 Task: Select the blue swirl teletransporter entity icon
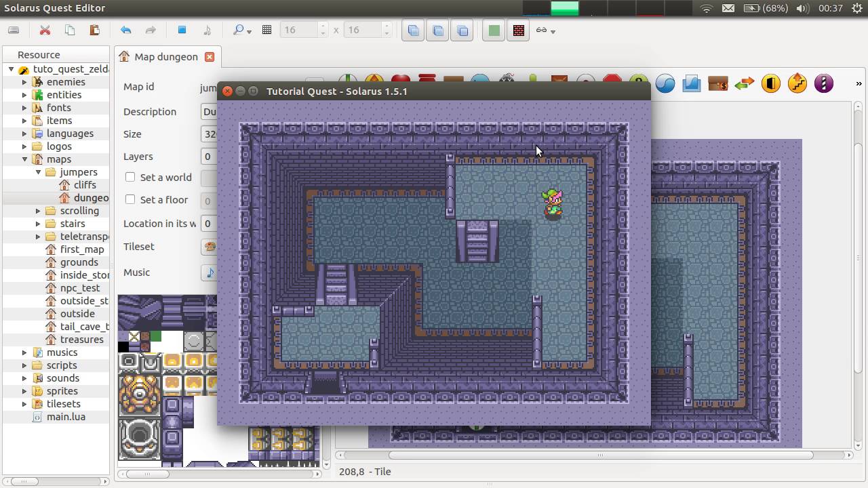point(665,83)
